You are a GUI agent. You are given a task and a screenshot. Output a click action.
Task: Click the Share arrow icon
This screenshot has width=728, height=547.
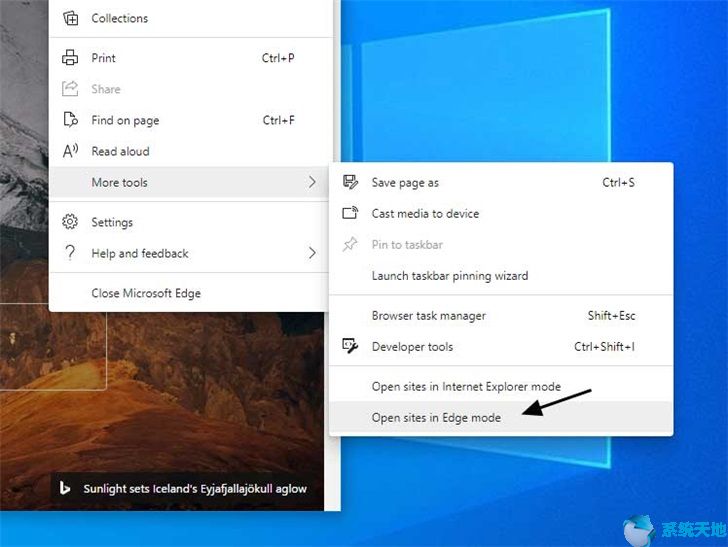pyautogui.click(x=70, y=89)
